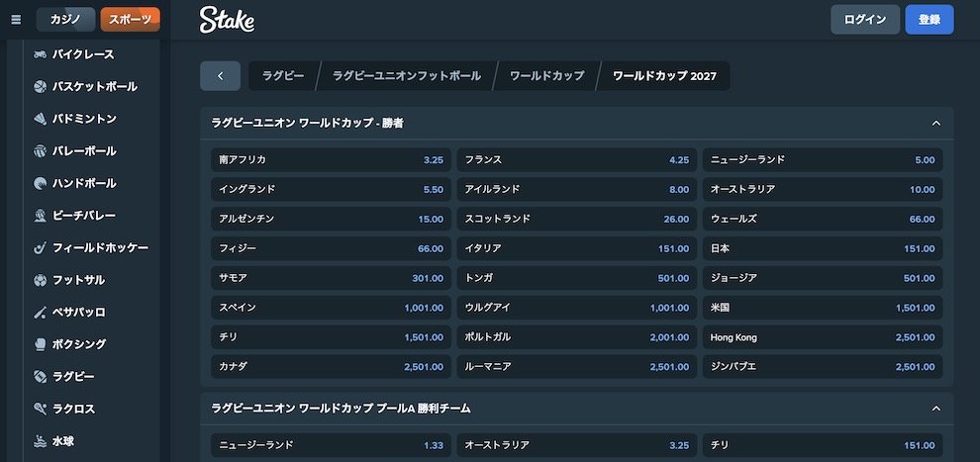Collapse the ワールドカップ - 勝者 section
Screen dimensions: 980x462
pos(936,124)
